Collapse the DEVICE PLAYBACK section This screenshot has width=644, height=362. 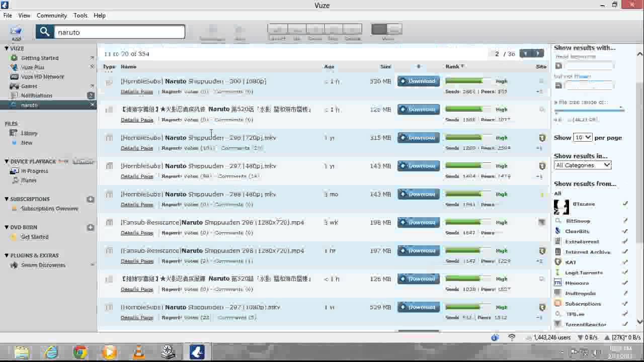tap(7, 161)
